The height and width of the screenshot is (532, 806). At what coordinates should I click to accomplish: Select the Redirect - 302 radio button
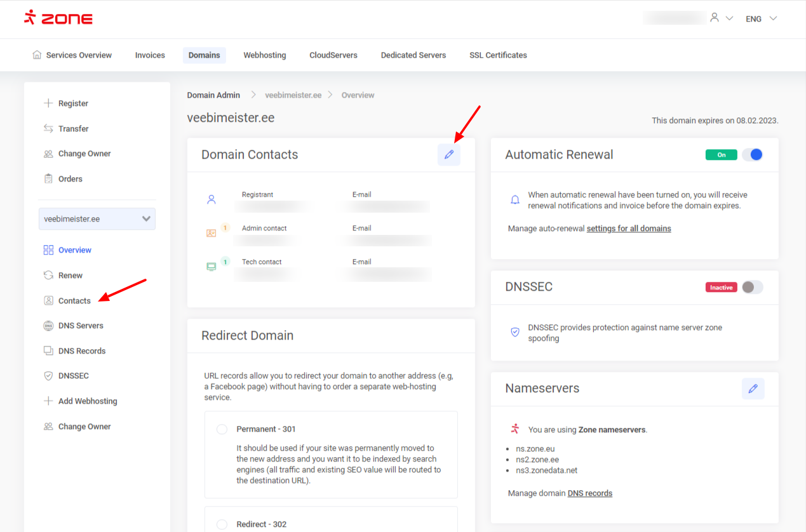point(222,524)
